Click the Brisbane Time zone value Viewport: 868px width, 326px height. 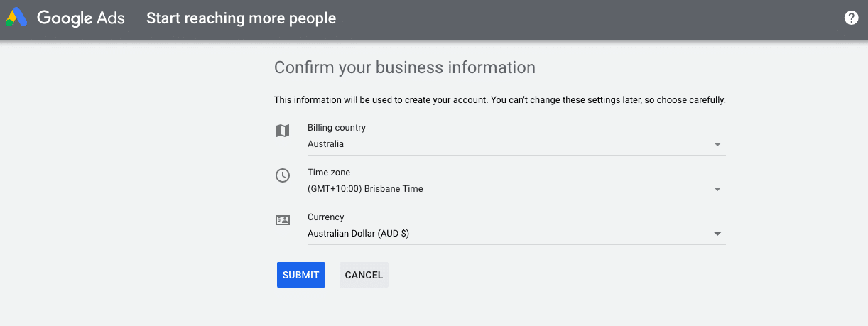click(x=365, y=189)
